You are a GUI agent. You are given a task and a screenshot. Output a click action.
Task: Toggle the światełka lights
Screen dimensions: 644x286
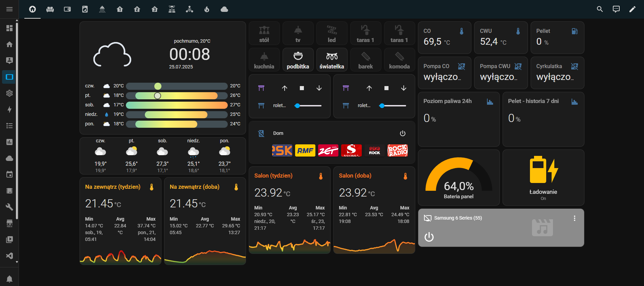(x=332, y=60)
